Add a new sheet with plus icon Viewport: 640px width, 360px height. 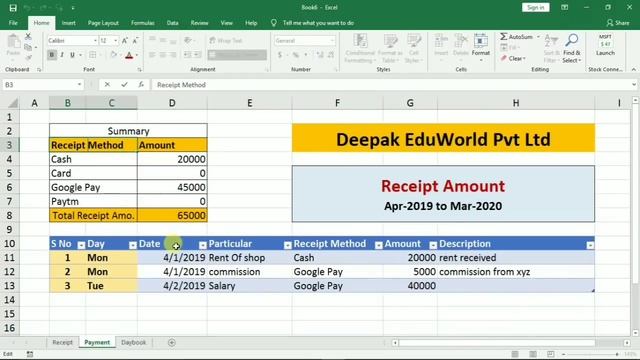171,342
